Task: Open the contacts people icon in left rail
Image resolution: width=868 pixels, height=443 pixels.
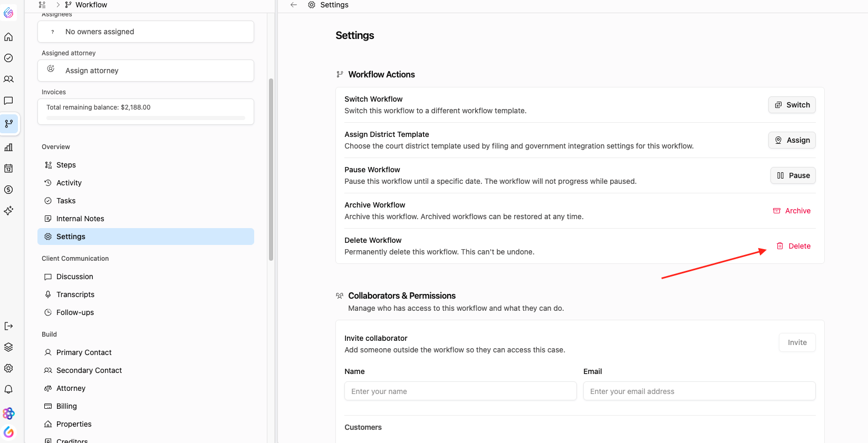Action: tap(8, 79)
